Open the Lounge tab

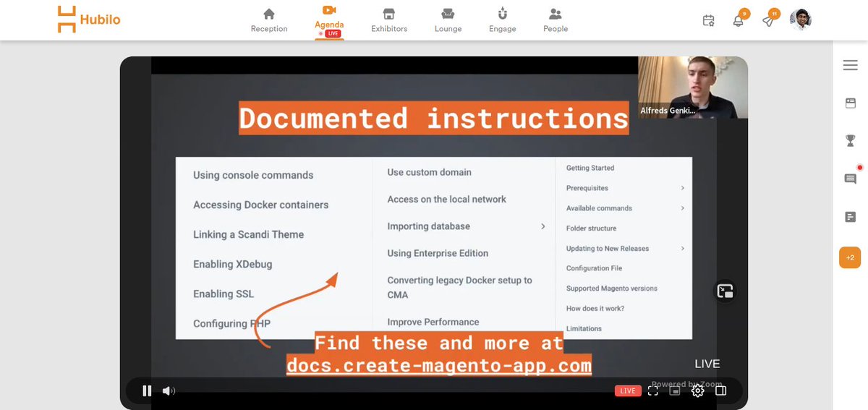pyautogui.click(x=448, y=20)
